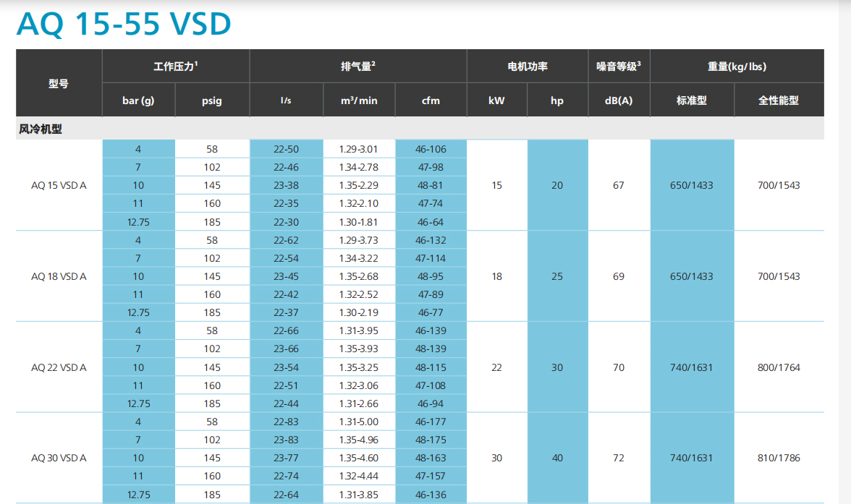Click the hp value "25"

pos(557,277)
